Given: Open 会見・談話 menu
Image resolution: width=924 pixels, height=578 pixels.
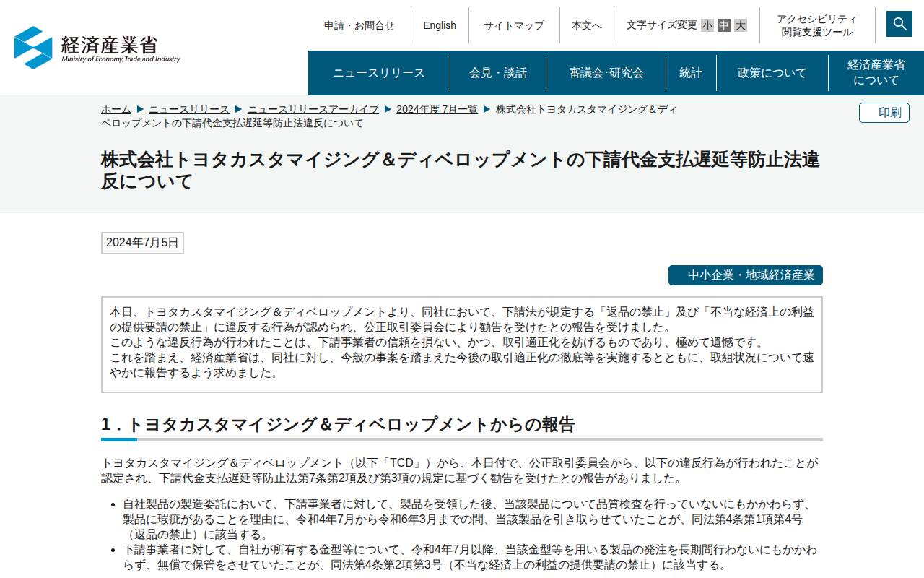Looking at the screenshot, I should tap(498, 73).
